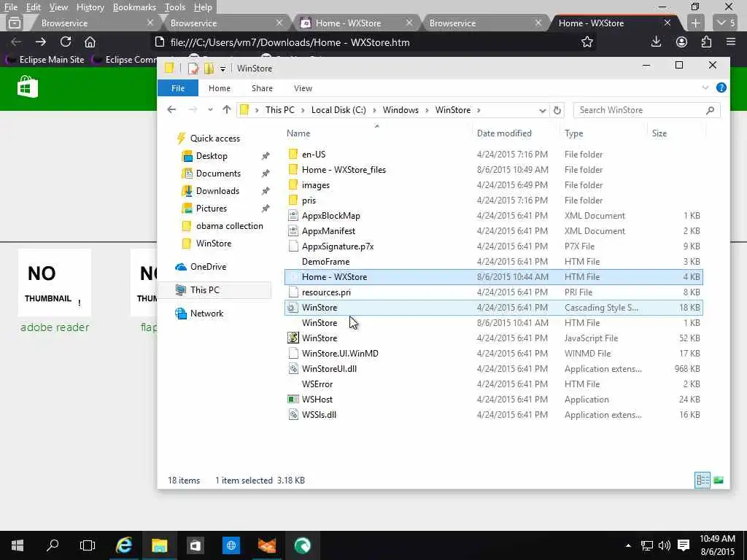Open Store app on taskbar
The image size is (747, 560).
196,545
